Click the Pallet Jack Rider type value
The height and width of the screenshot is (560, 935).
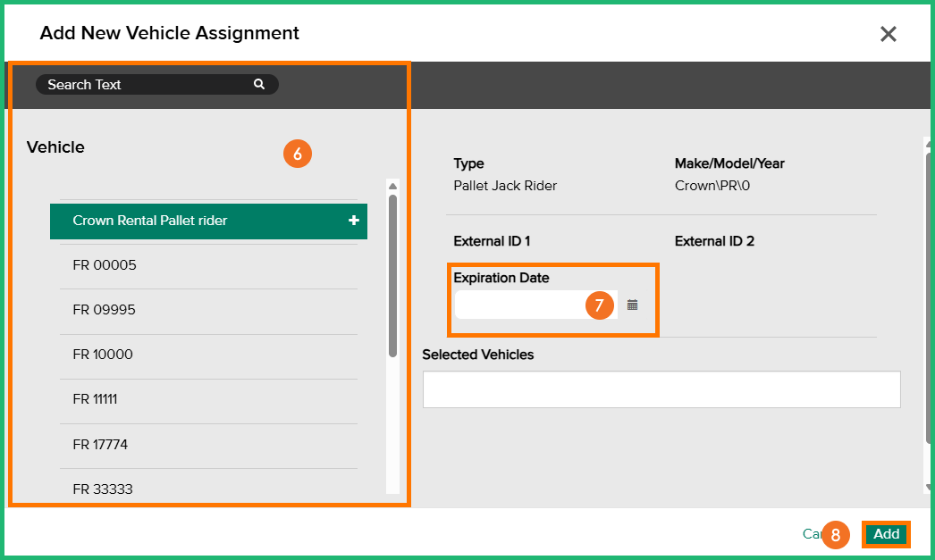[x=505, y=186]
